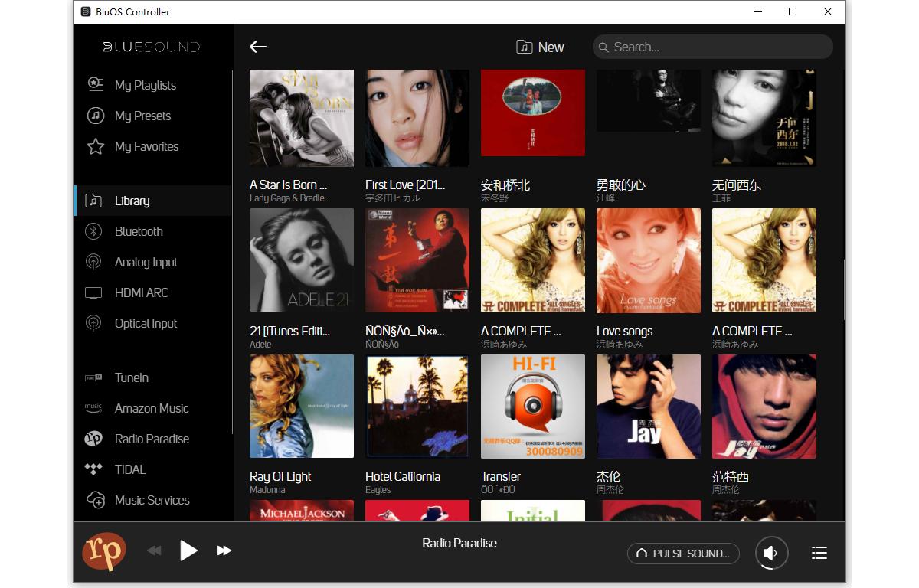Screen dimensions: 919x588
Task: Select the My Presets music note icon
Action: [95, 116]
